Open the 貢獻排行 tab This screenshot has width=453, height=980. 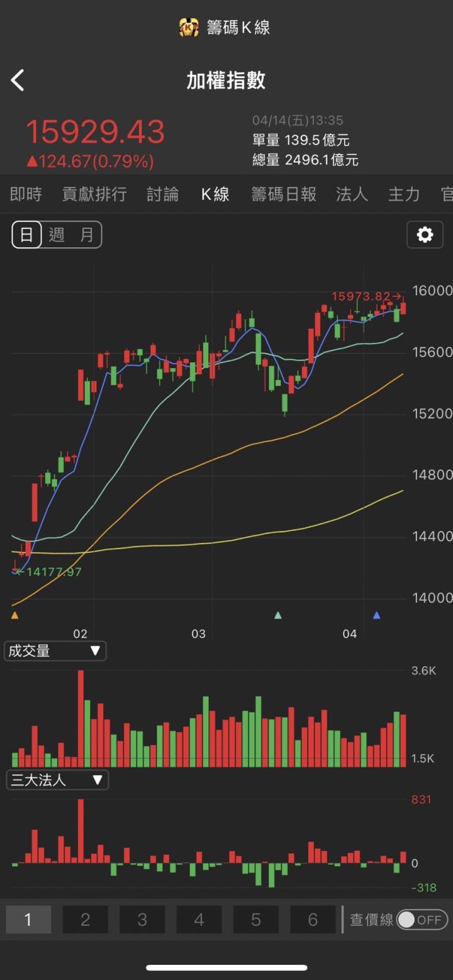click(x=94, y=194)
